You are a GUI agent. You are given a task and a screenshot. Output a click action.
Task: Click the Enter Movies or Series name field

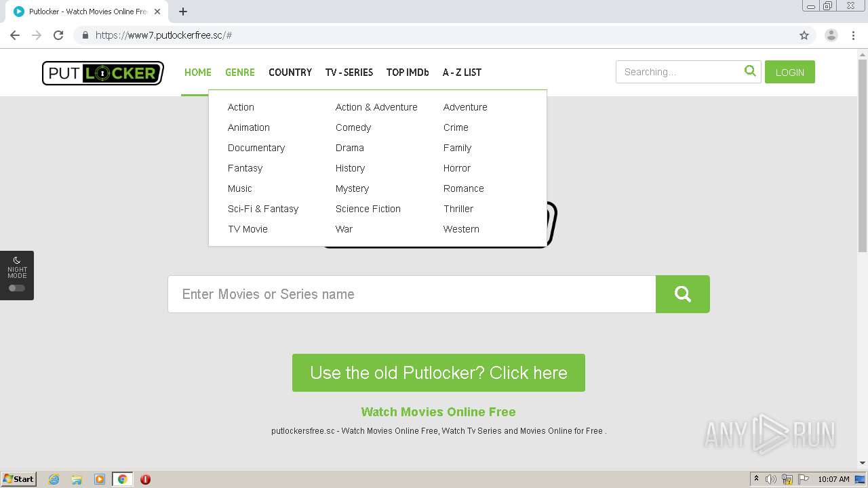[412, 294]
